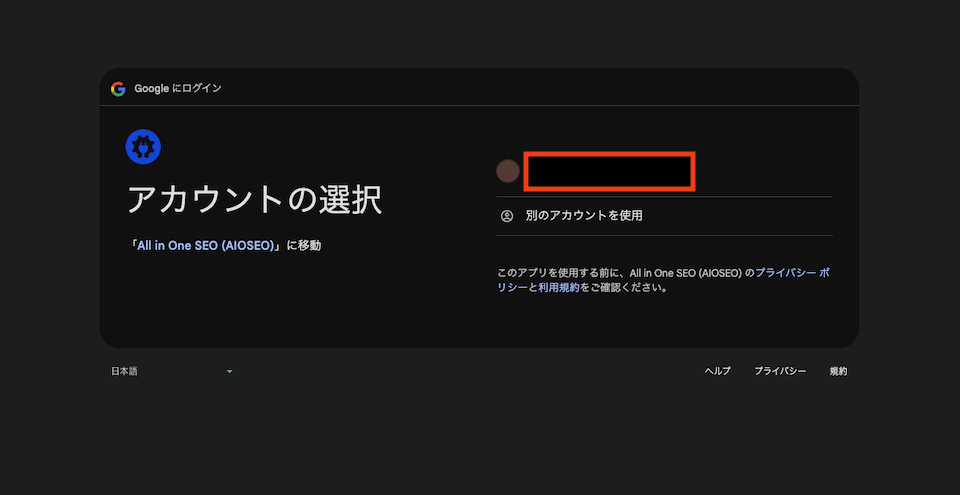The height and width of the screenshot is (495, 960).
Task: Click the アカウントの選択 heading text
Action: tap(255, 200)
